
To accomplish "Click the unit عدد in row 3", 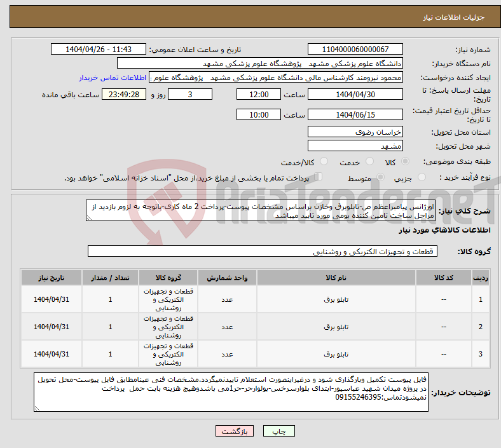I will 227,354.
